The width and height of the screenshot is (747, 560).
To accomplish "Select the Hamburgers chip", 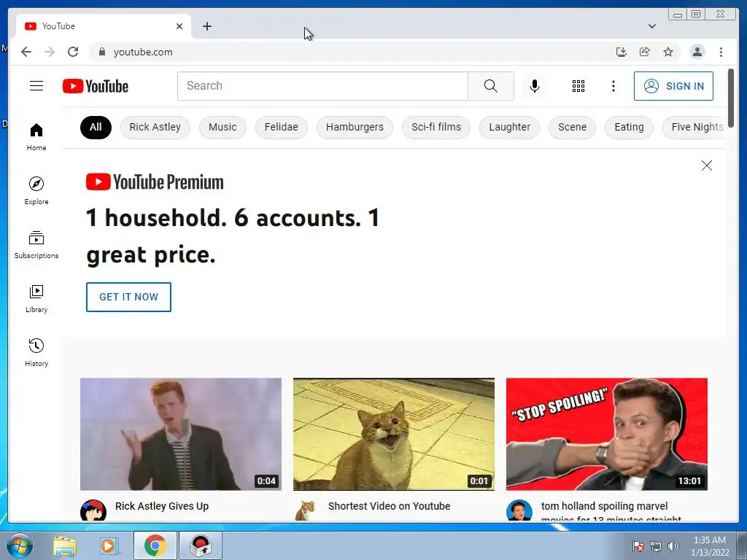I will [355, 127].
